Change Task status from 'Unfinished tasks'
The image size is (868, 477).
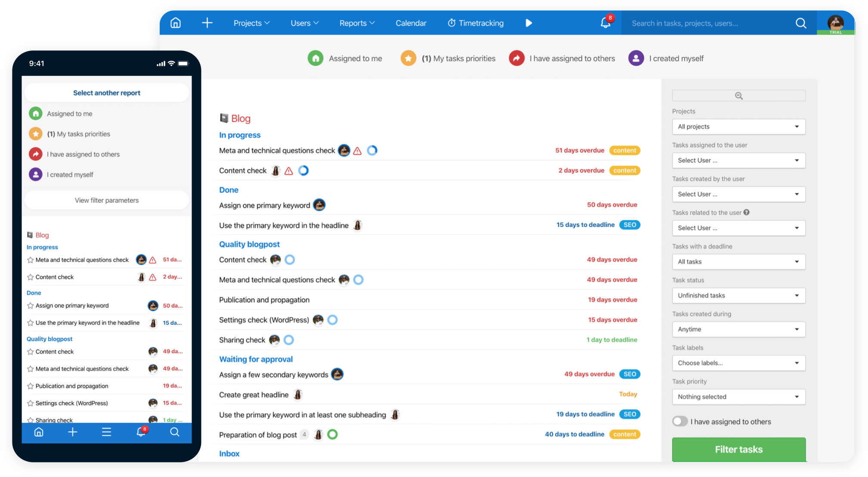pos(738,295)
